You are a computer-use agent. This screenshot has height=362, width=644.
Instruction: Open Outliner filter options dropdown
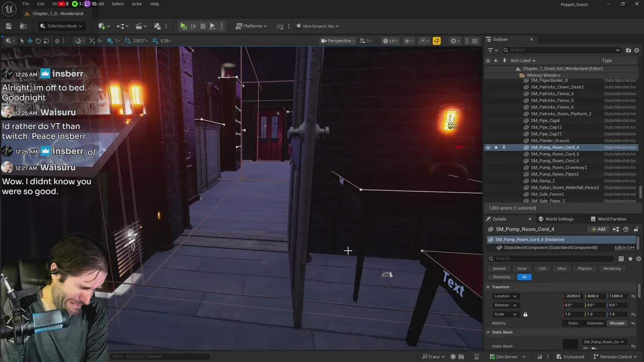(493, 50)
